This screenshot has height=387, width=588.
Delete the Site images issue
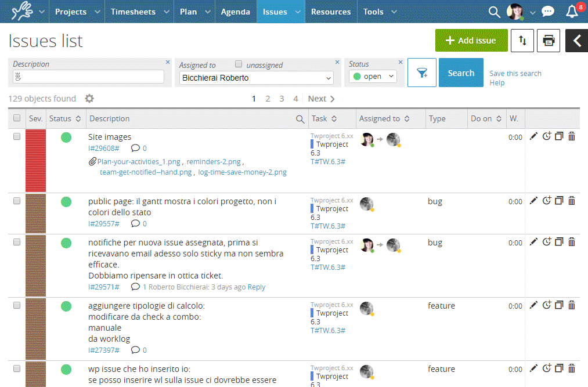tap(572, 137)
